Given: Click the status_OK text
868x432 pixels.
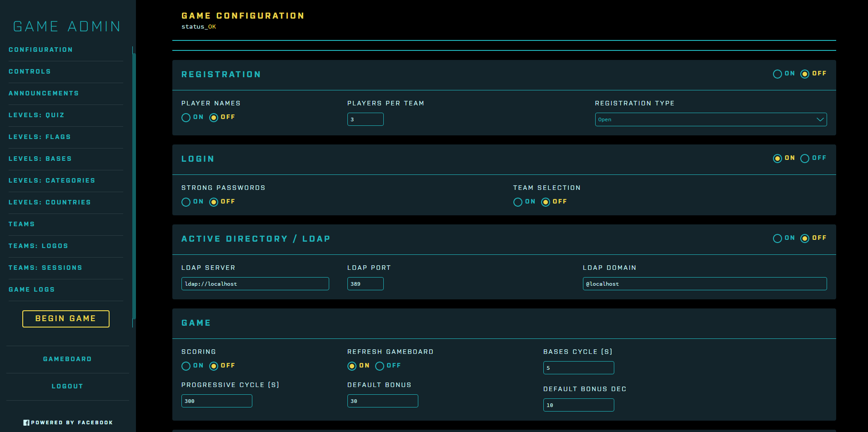Looking at the screenshot, I should [199, 27].
